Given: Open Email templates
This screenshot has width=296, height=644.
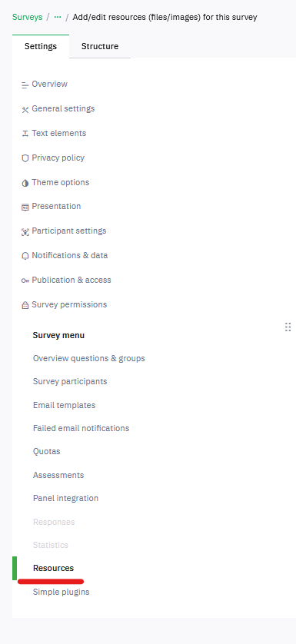Looking at the screenshot, I should [64, 405].
